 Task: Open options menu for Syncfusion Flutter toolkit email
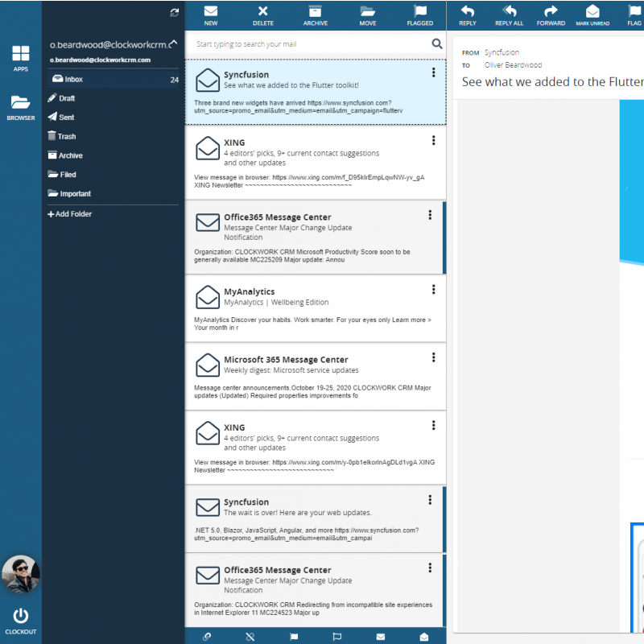[433, 72]
